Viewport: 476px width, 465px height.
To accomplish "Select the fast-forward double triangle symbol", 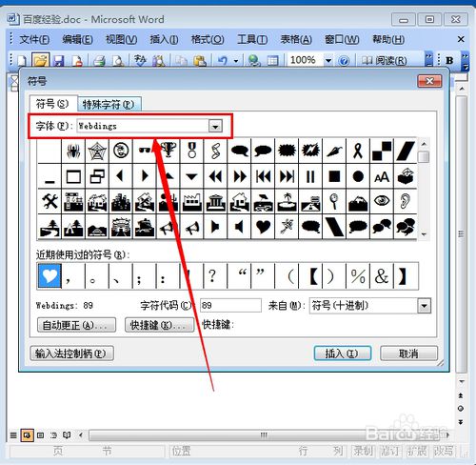I will point(239,176).
